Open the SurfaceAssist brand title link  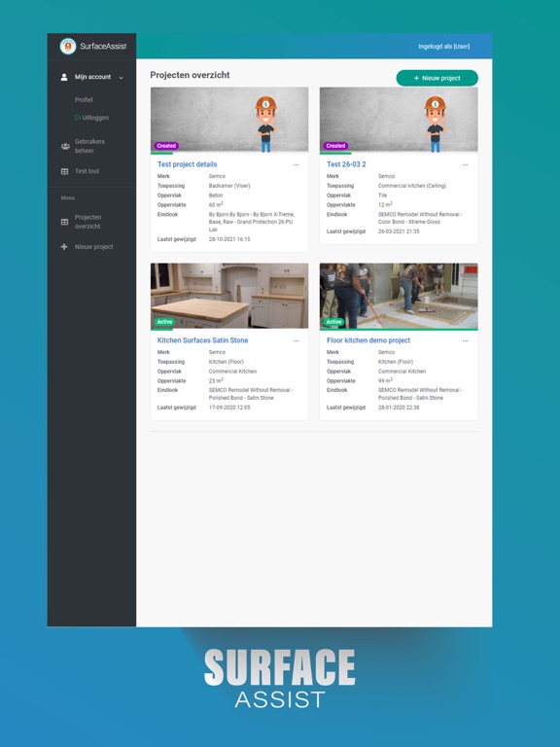(x=103, y=47)
